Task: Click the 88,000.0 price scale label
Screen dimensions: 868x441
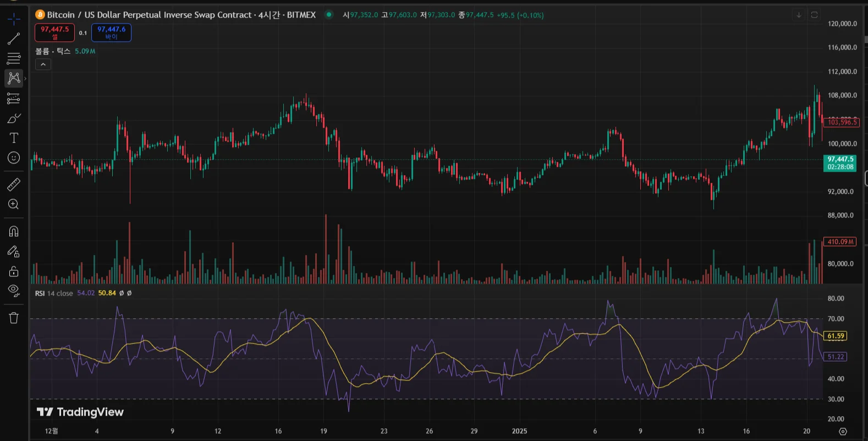Action: pos(840,215)
